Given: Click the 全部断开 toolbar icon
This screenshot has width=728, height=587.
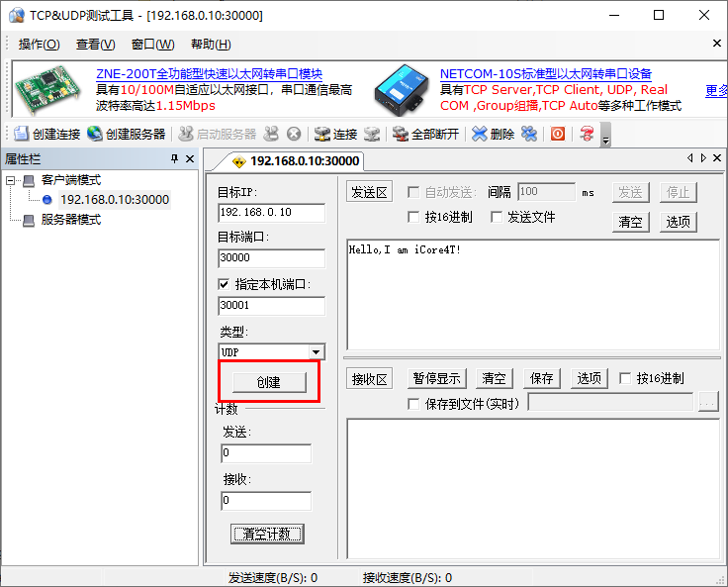Looking at the screenshot, I should click(x=400, y=134).
